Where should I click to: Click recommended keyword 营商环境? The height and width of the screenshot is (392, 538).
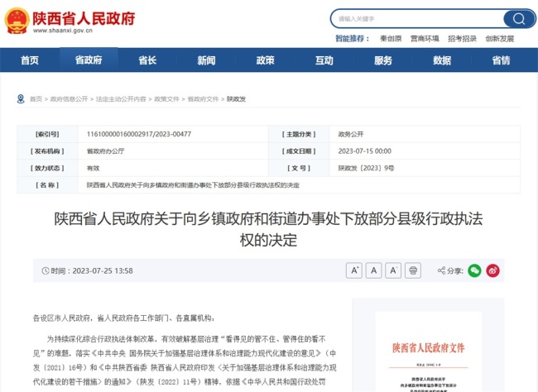pyautogui.click(x=425, y=39)
